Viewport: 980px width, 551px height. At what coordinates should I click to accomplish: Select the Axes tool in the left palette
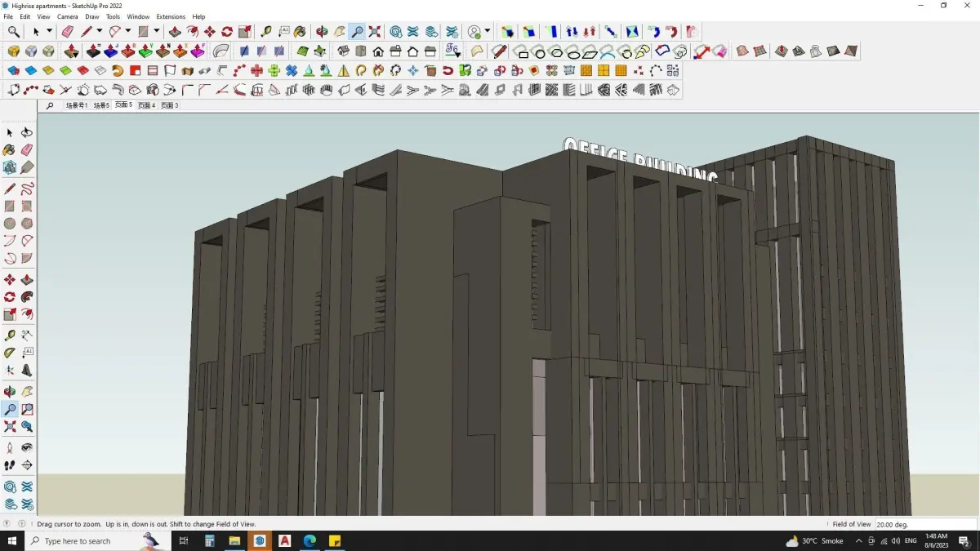pyautogui.click(x=10, y=370)
